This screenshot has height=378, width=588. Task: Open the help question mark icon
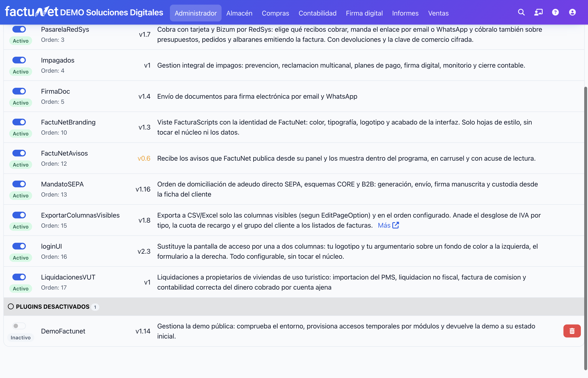click(555, 12)
